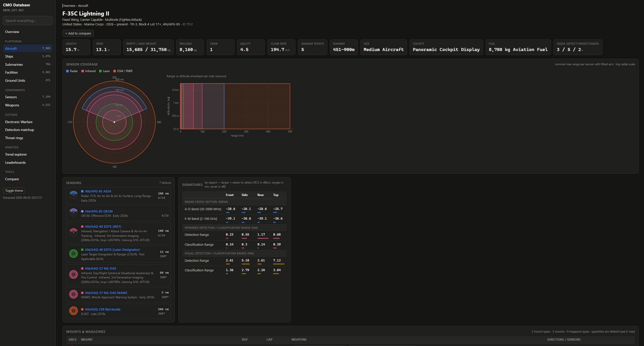This screenshot has width=644, height=346.
Task: Open the Trend explorer
Action: (28, 154)
